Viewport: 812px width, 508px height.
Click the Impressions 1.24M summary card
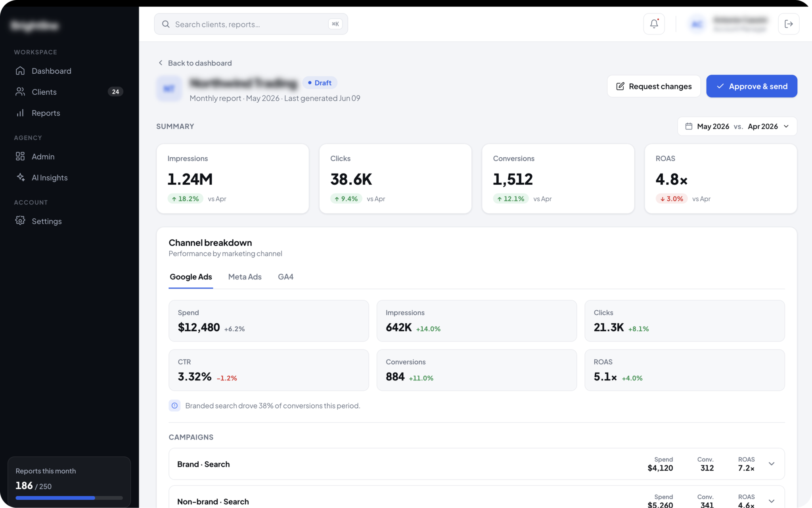tap(233, 178)
